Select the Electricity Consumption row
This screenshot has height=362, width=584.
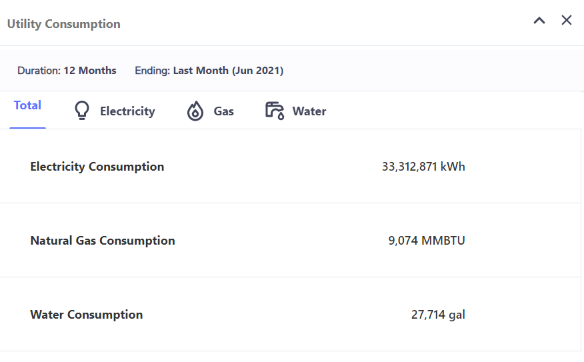point(290,166)
